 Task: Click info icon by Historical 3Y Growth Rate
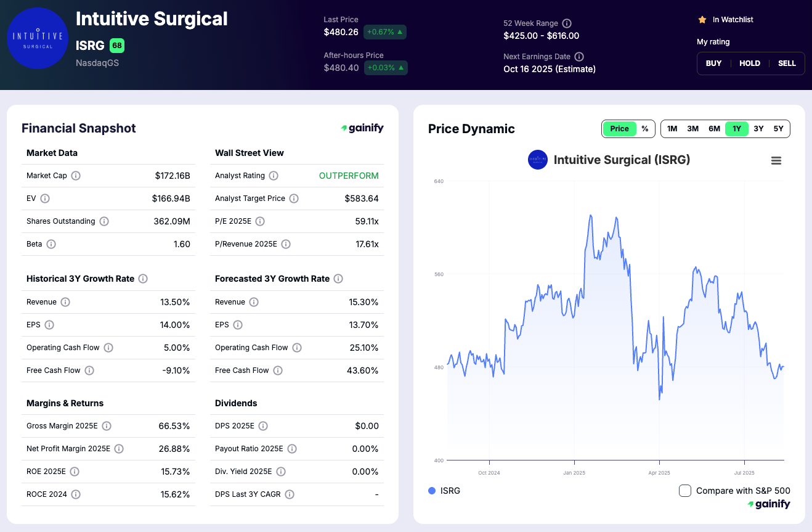143,279
